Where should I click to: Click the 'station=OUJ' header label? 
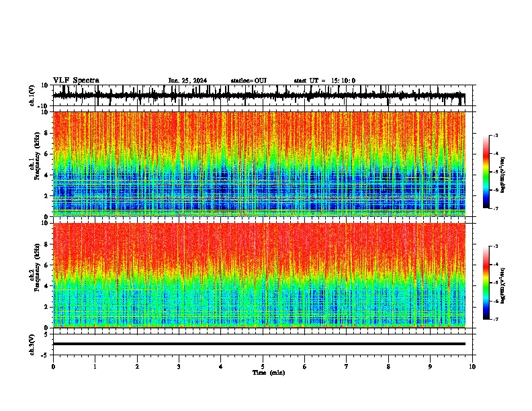pyautogui.click(x=249, y=81)
